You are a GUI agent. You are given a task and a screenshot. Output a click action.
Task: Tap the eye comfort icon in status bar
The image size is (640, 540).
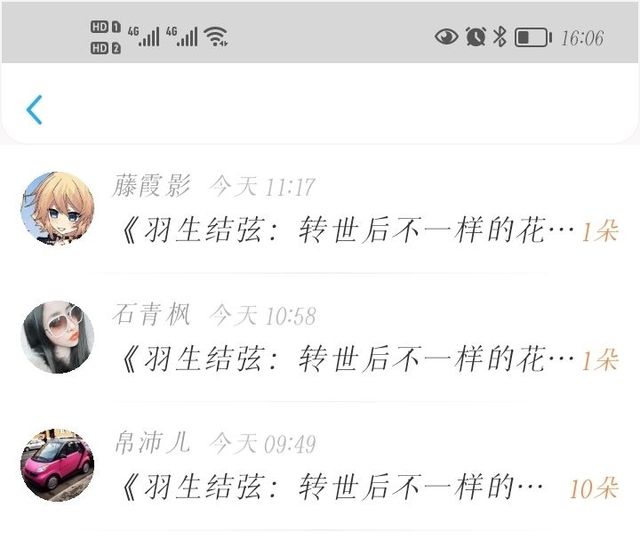pyautogui.click(x=446, y=37)
